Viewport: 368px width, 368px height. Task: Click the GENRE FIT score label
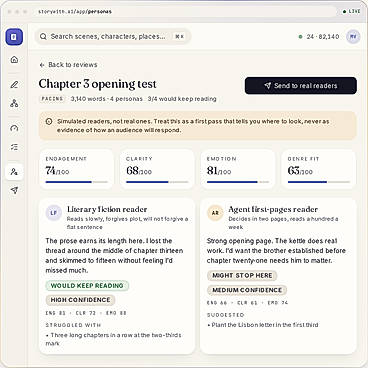[x=304, y=159]
